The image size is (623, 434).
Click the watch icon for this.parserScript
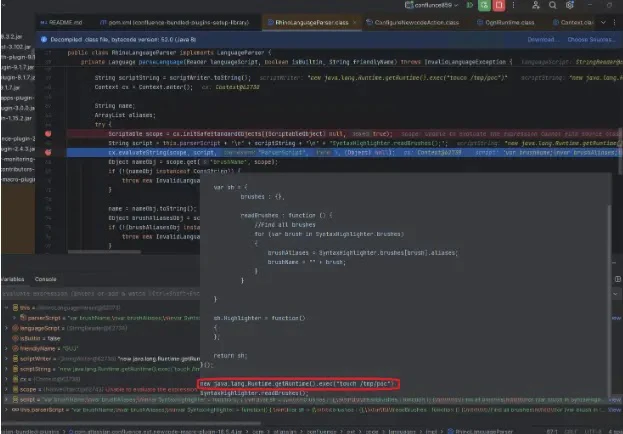click(14, 410)
